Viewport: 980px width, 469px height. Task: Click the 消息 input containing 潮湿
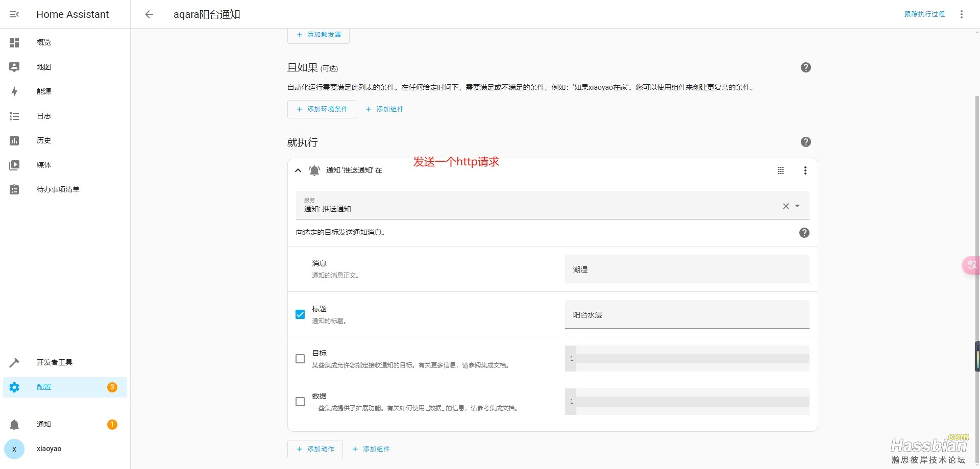click(687, 269)
